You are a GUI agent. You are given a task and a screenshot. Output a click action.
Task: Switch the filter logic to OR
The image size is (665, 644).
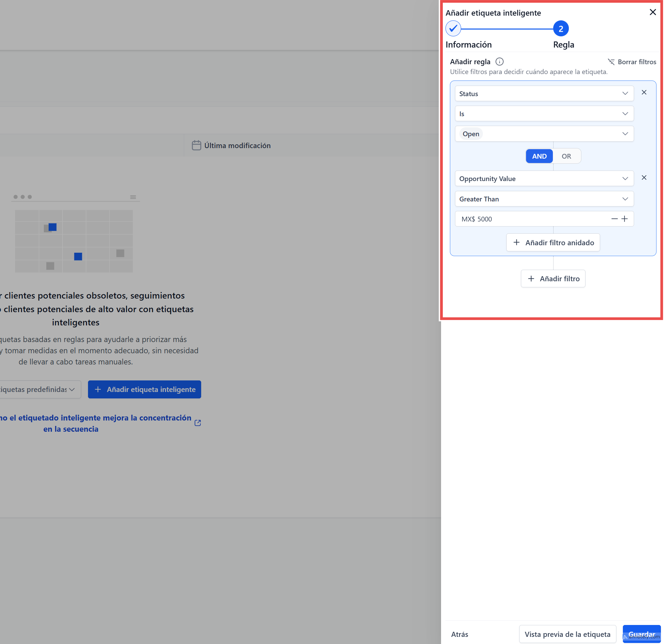[566, 156]
